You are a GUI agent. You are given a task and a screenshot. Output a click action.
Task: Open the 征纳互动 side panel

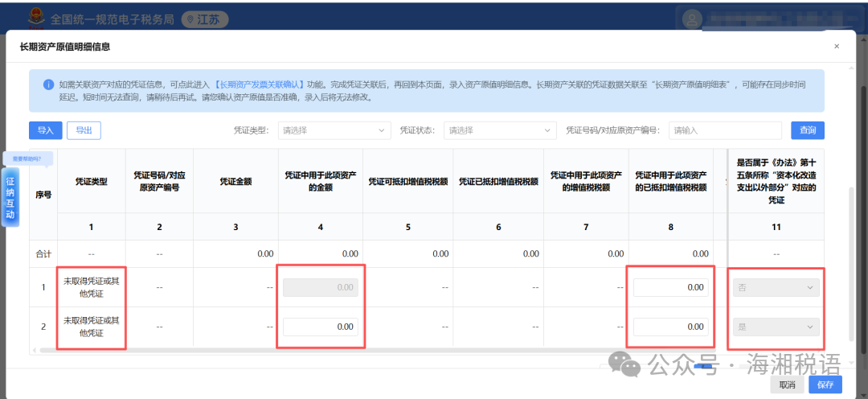(x=10, y=197)
